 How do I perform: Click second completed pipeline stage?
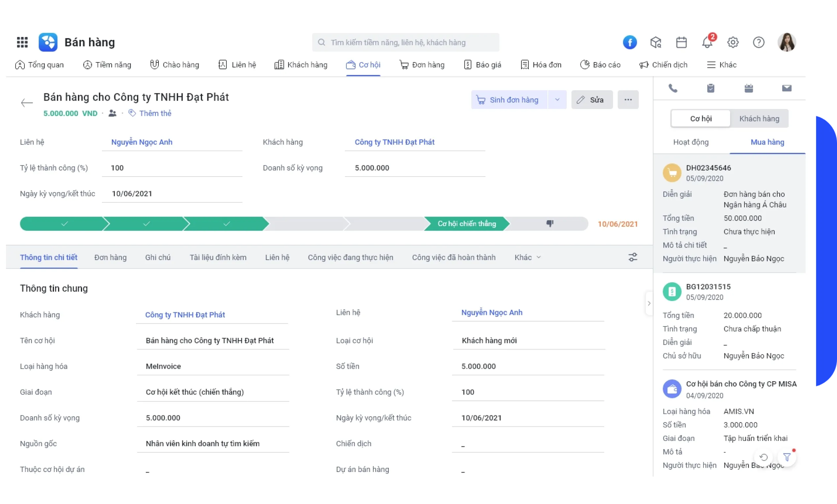coord(146,223)
